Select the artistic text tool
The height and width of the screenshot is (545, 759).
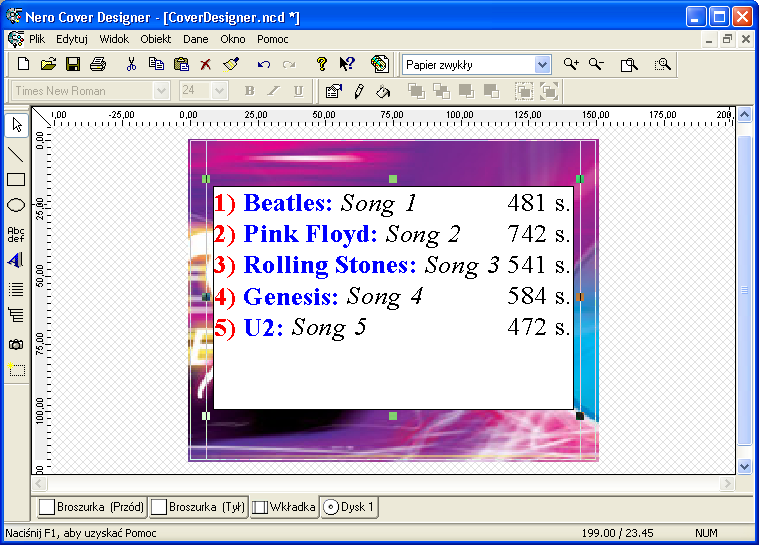click(x=16, y=260)
